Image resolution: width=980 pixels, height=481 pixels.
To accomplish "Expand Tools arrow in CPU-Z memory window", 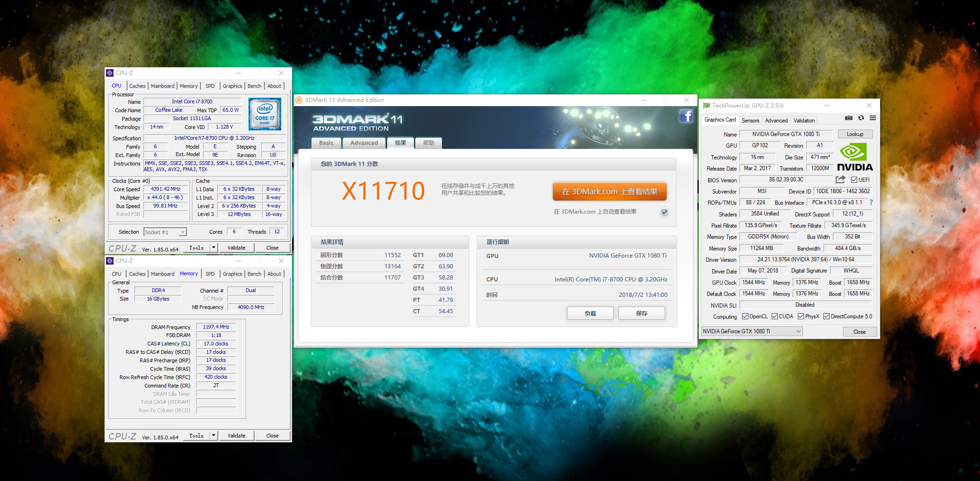I will tap(214, 436).
